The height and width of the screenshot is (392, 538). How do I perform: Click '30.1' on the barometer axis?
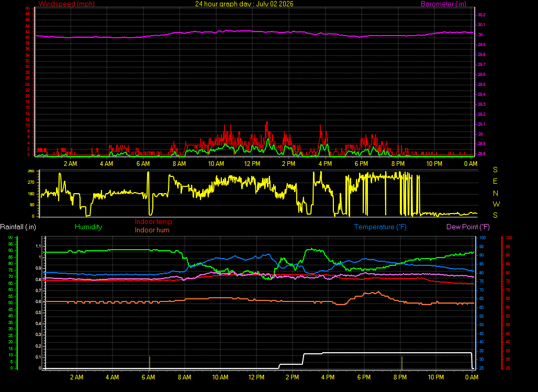(481, 25)
